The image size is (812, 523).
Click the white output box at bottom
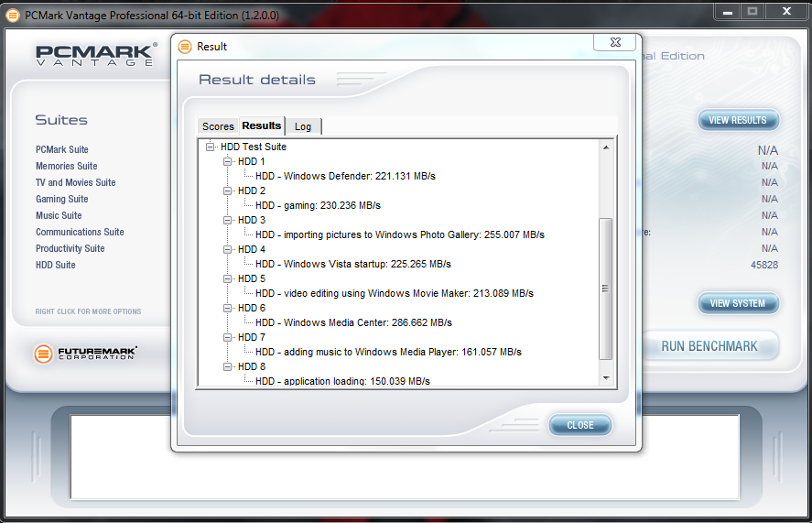click(405, 457)
